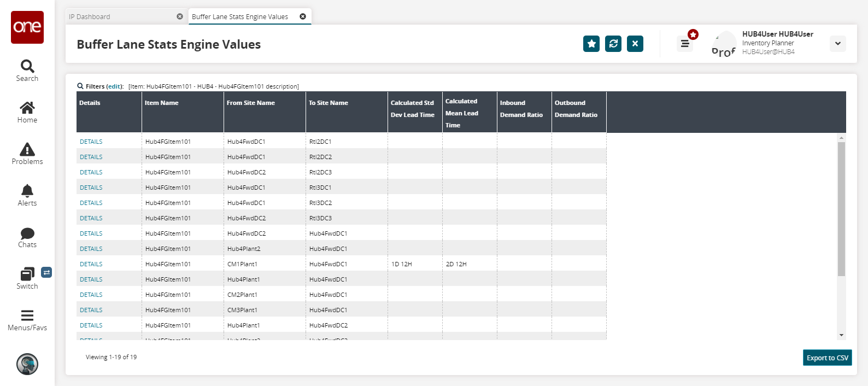
Task: Click Export to CSV button
Action: click(x=827, y=358)
